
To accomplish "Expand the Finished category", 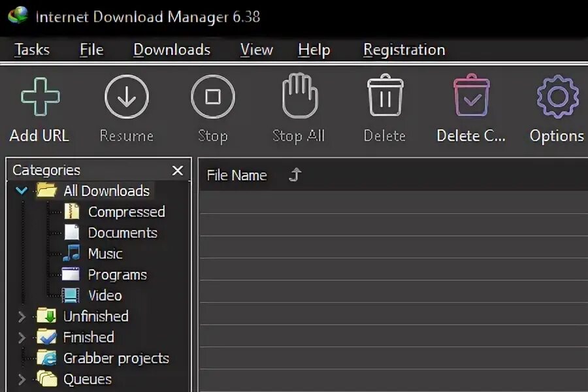I will pos(22,338).
